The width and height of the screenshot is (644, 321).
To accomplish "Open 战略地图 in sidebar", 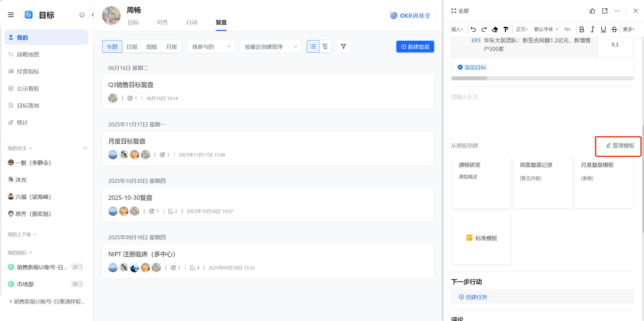I will click(46, 54).
